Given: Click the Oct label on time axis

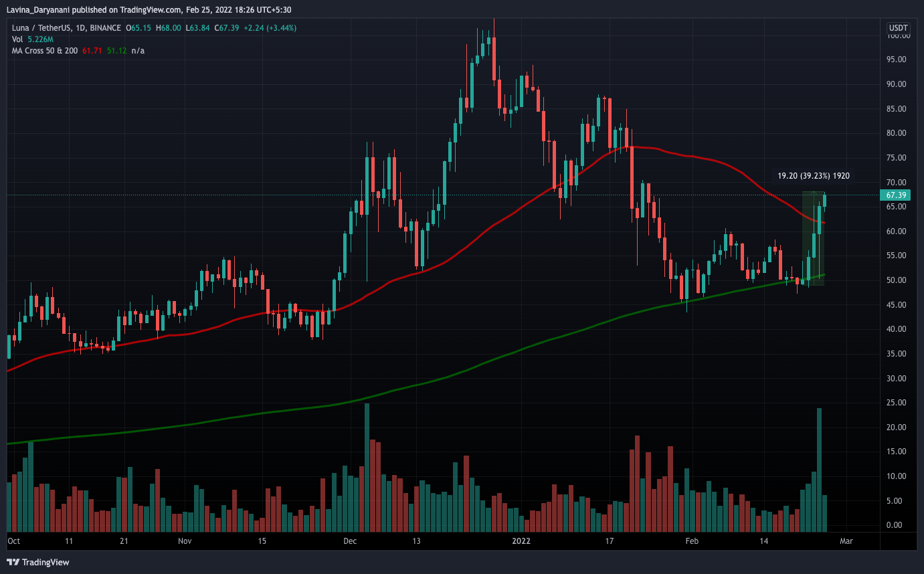Looking at the screenshot, I should (x=13, y=540).
